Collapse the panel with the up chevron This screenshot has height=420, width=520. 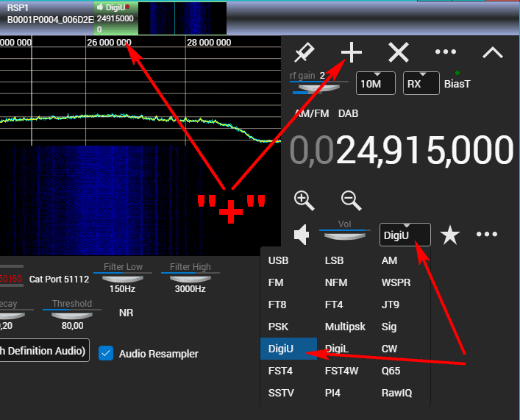click(x=492, y=52)
